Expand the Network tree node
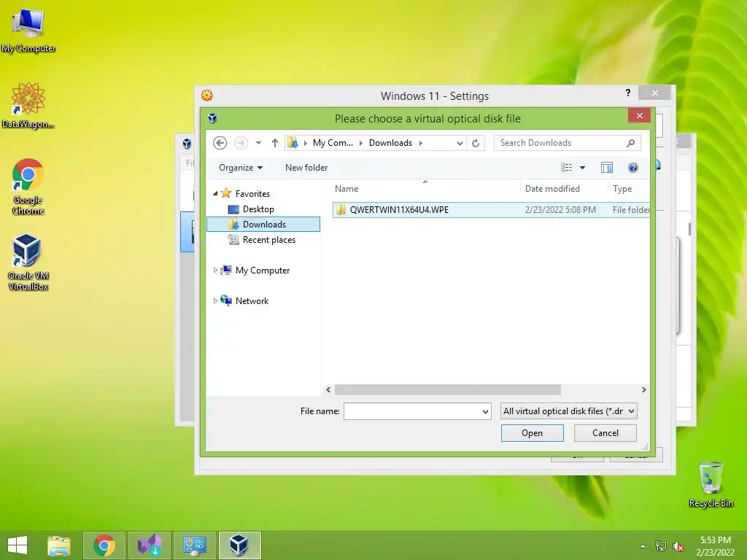 point(215,300)
